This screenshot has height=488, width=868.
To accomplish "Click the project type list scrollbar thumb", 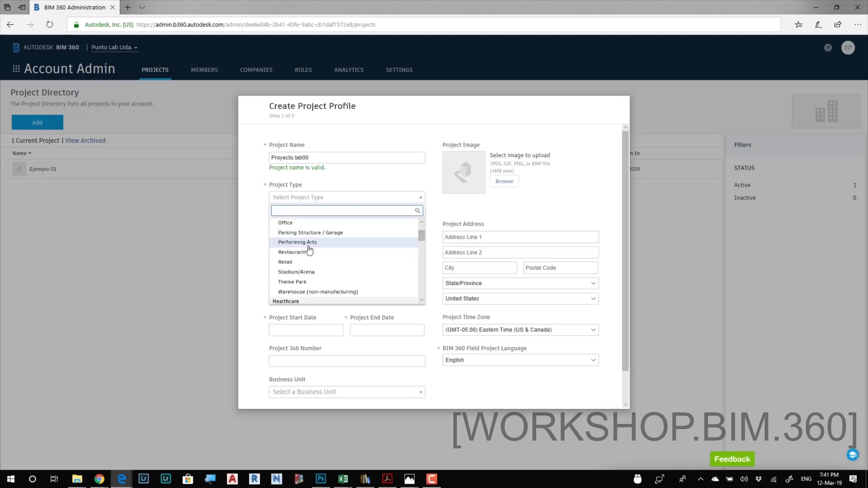I will [421, 235].
